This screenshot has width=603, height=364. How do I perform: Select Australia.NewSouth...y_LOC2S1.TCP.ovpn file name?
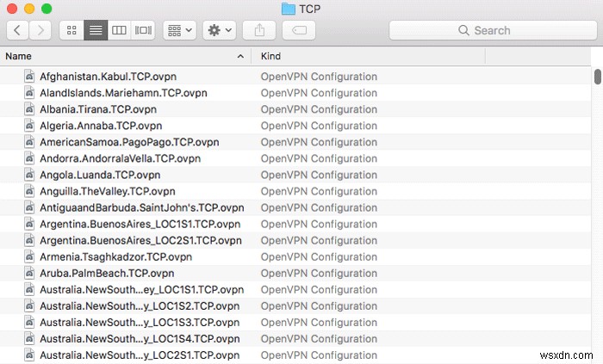[140, 355]
